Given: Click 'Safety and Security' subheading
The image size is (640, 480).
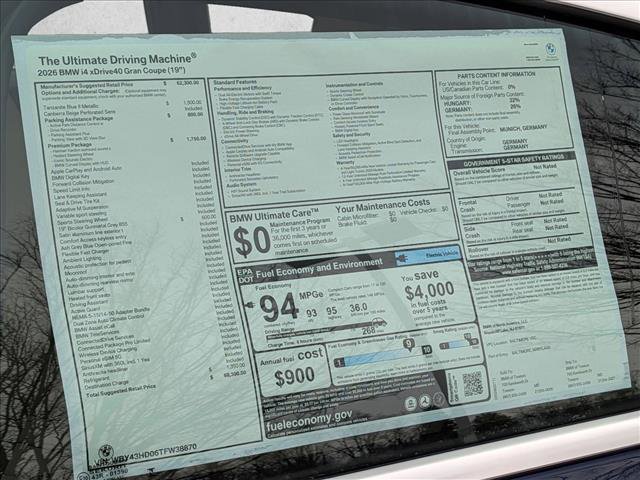Looking at the screenshot, I should pyautogui.click(x=351, y=134).
